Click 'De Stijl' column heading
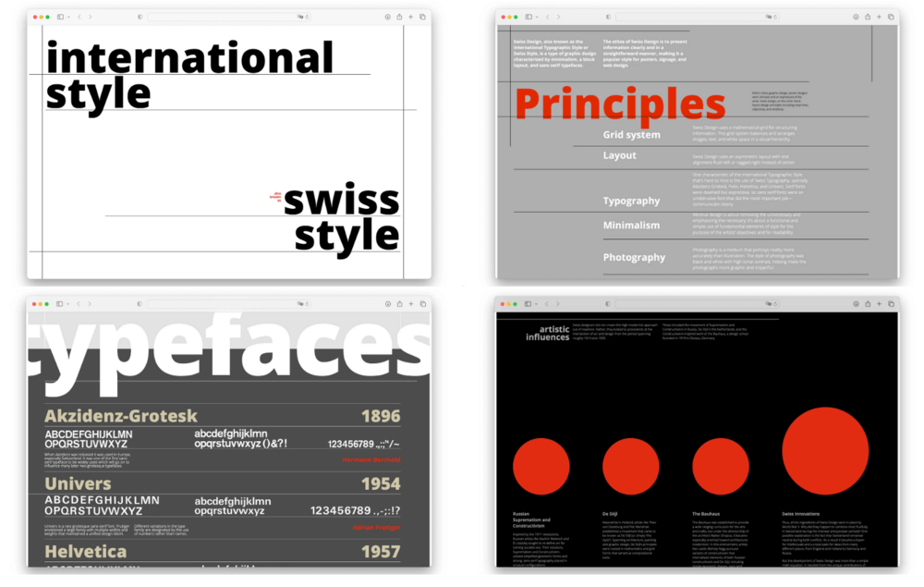Image resolution: width=924 pixels, height=587 pixels. click(x=610, y=514)
